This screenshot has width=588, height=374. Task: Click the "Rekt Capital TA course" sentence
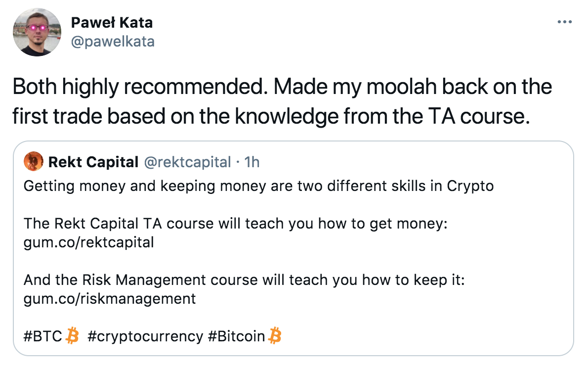click(x=235, y=224)
